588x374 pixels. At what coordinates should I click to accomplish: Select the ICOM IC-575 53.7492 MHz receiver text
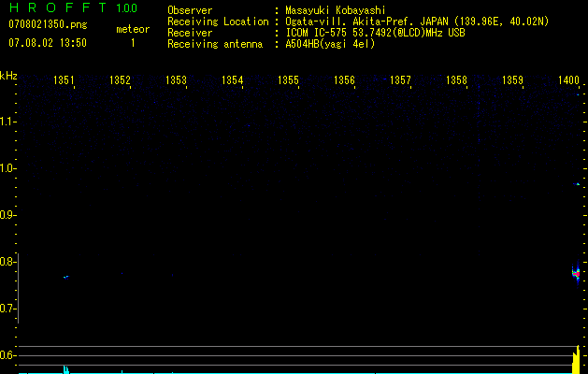375,33
